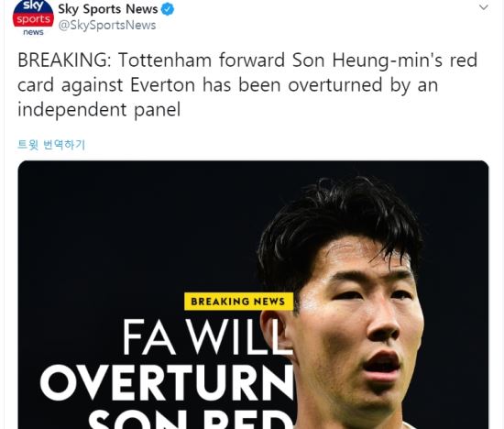The width and height of the screenshot is (504, 429).
Task: Expand the tweet options chevron
Action: (x=484, y=7)
